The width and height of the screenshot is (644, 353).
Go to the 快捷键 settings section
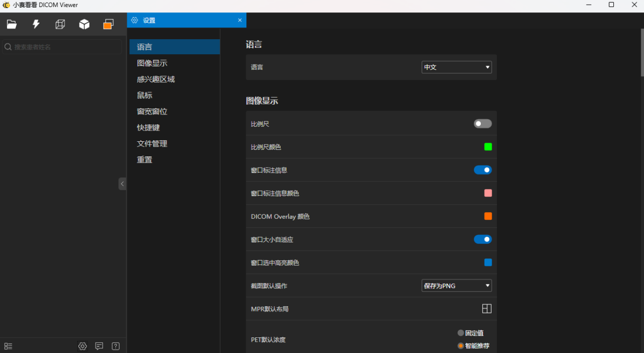[x=148, y=127]
